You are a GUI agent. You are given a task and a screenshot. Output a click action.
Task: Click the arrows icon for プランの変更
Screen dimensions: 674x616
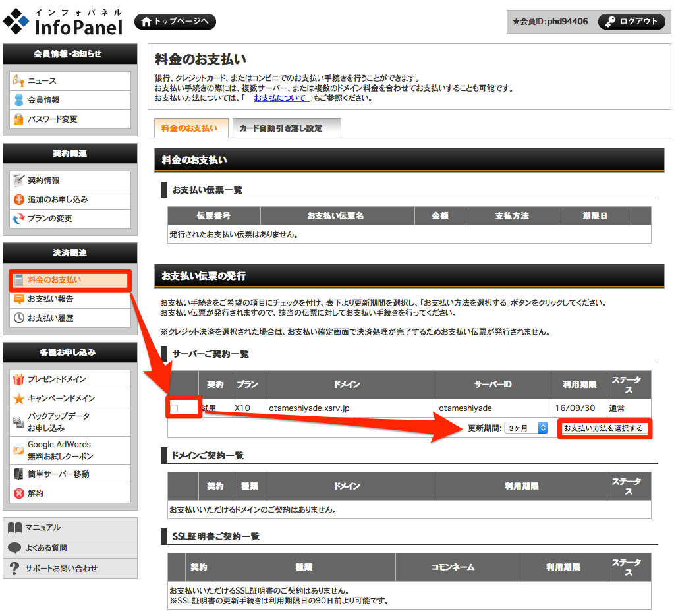tap(18, 219)
